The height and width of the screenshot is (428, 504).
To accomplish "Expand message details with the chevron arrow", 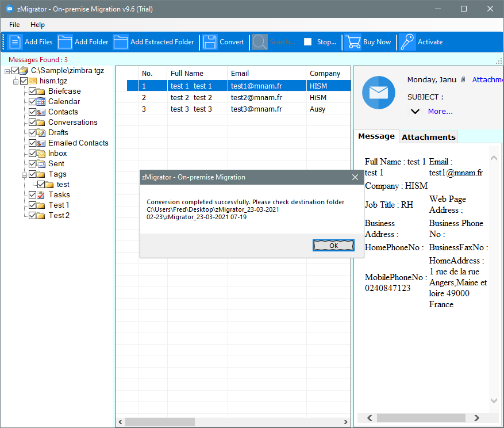I will coord(415,112).
